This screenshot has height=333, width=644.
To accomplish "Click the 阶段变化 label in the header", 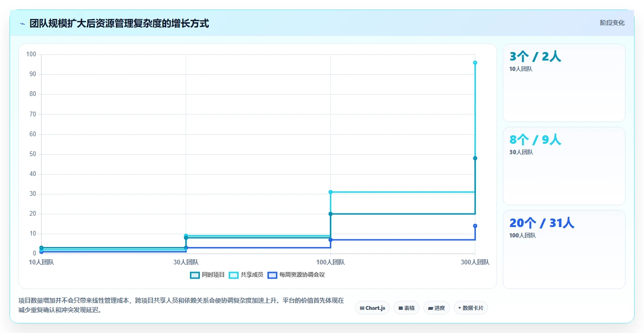I will coord(612,23).
